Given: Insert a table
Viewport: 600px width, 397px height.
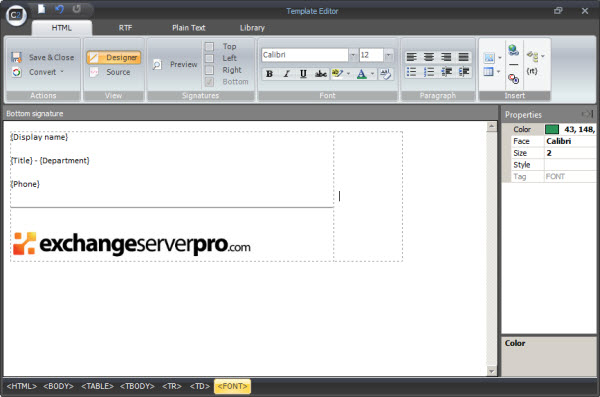Looking at the screenshot, I should pos(488,72).
